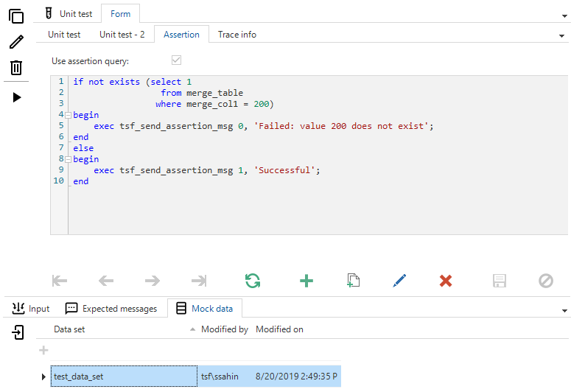Go to the previous record arrow
Viewport: 571px width, 392px height.
(x=106, y=281)
